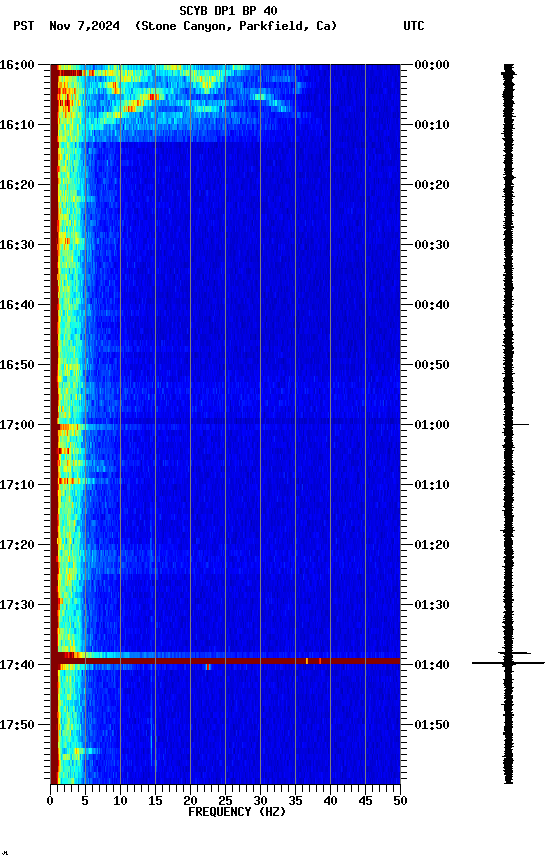Click the 15 Hz frequency axis label
The image size is (552, 864).
[155, 801]
